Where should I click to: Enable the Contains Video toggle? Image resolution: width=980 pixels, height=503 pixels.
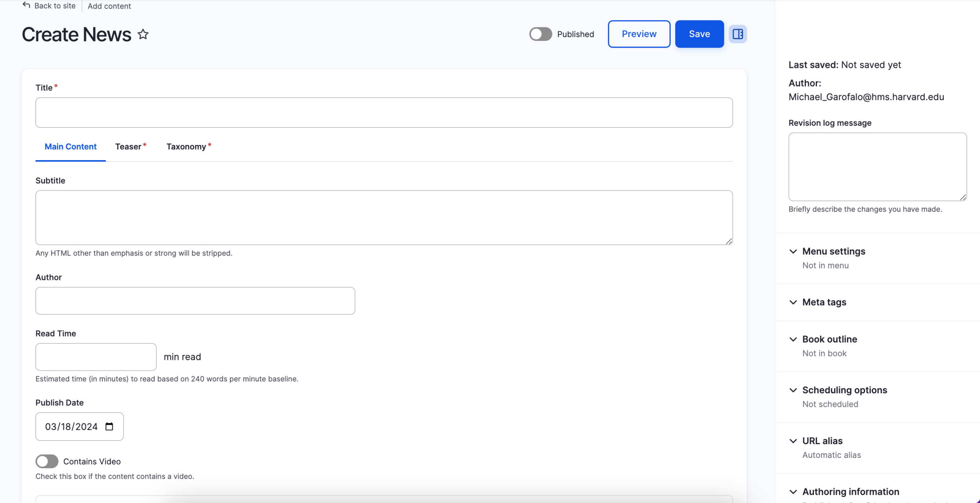click(47, 461)
